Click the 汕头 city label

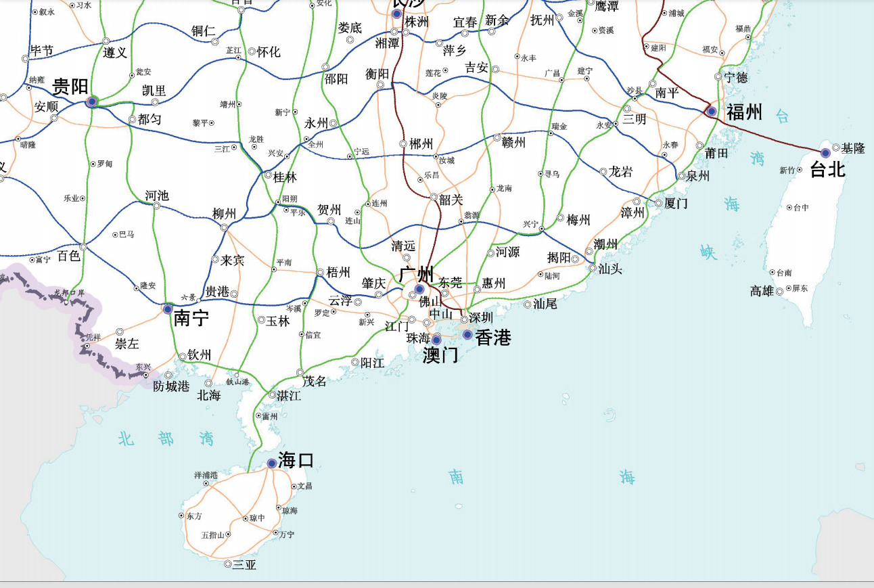click(609, 269)
